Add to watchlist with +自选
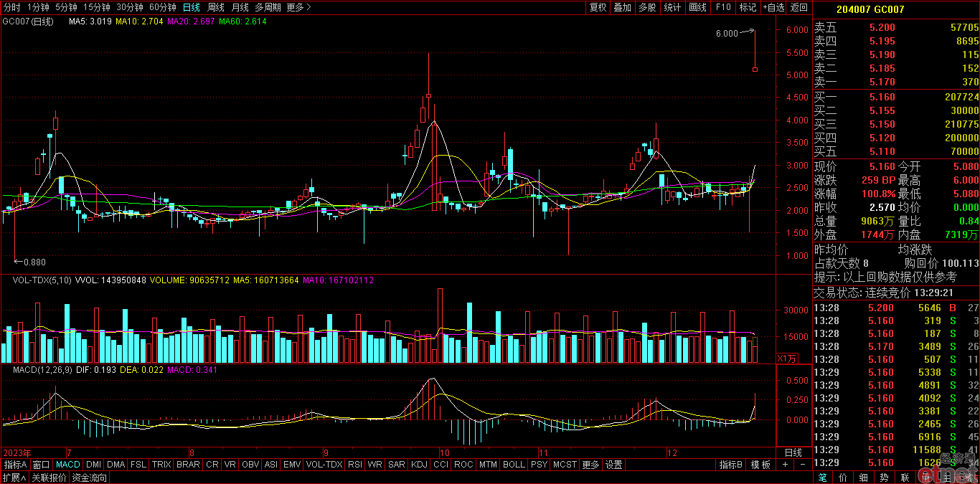 773,7
